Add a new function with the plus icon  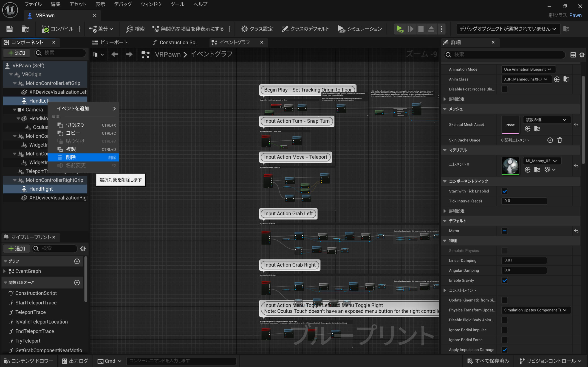77,283
